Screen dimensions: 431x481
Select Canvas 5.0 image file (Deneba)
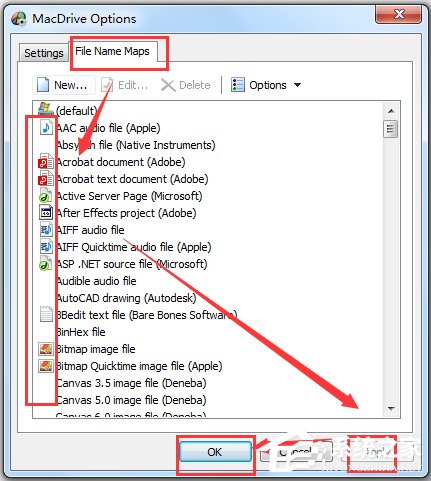(x=131, y=400)
